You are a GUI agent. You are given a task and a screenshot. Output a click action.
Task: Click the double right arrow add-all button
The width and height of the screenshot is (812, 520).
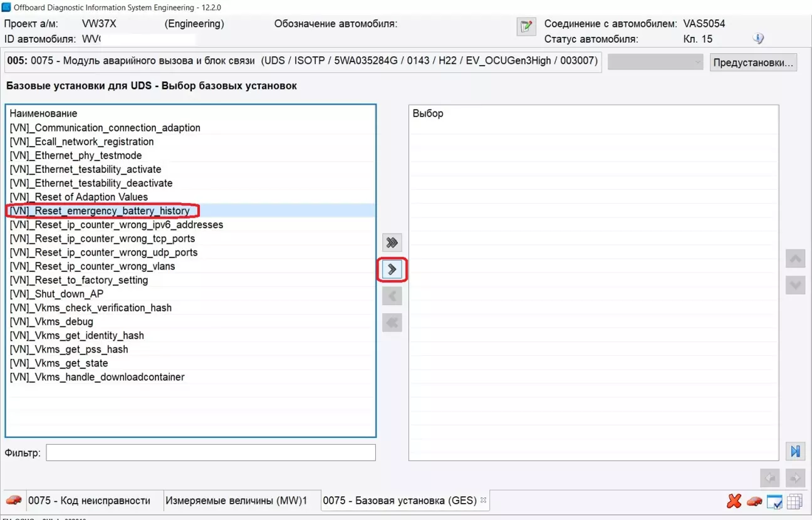(392, 242)
